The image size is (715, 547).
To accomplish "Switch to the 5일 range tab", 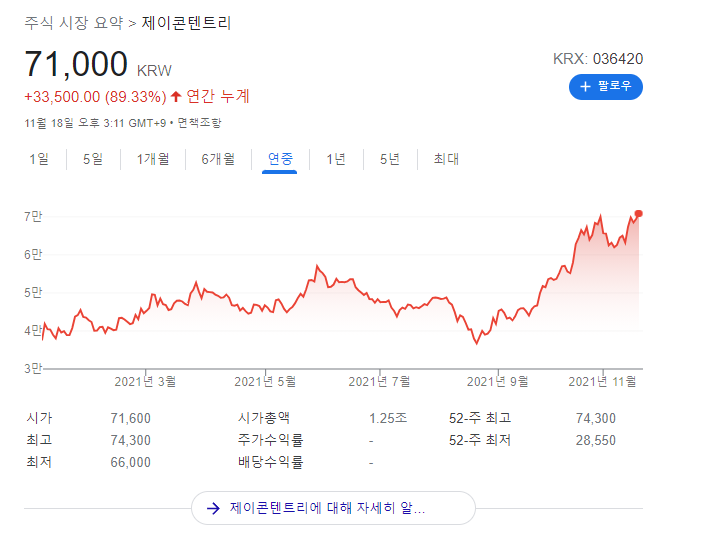I will coord(93,159).
